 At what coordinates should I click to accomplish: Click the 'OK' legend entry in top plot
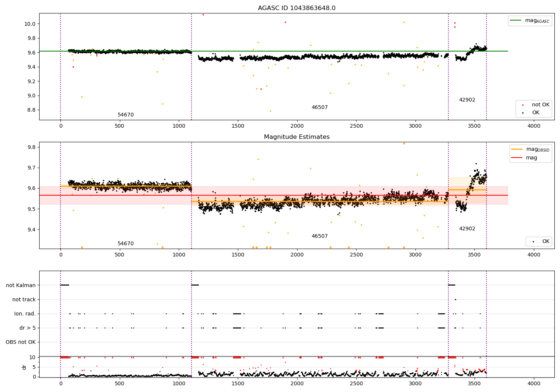click(x=536, y=113)
